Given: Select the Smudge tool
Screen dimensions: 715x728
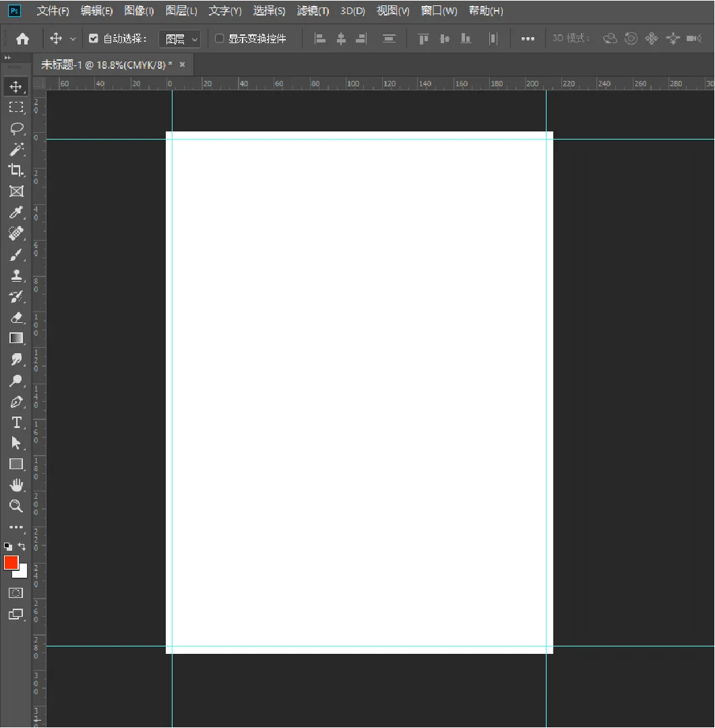Looking at the screenshot, I should point(16,359).
